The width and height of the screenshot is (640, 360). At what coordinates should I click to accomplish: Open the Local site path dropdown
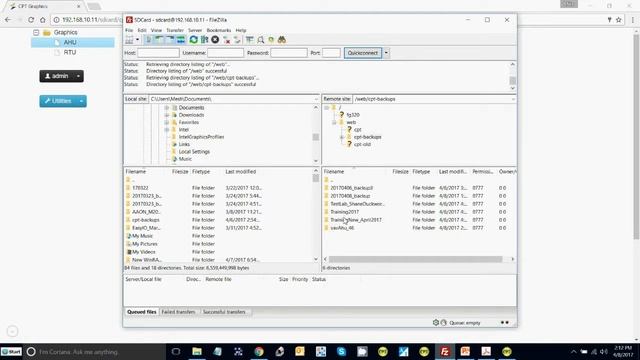(316, 99)
